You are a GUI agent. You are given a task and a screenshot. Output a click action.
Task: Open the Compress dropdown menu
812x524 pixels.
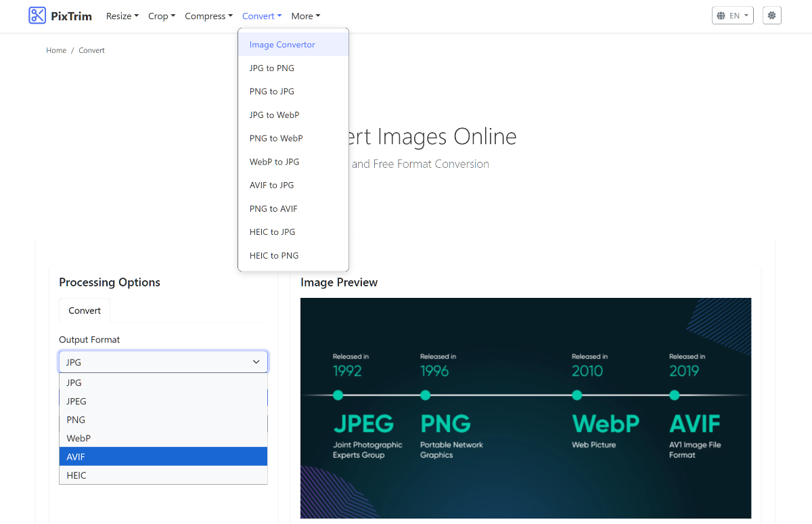click(x=208, y=16)
